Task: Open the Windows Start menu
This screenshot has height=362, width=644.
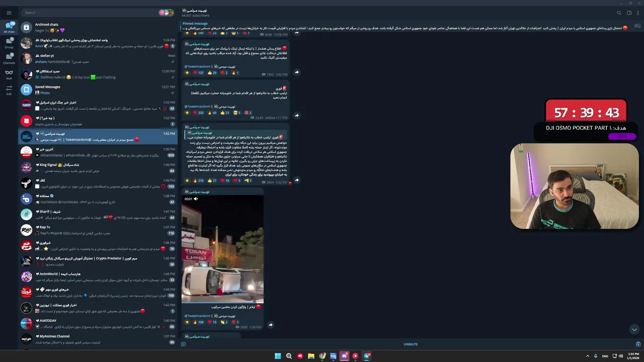Action: coord(278,356)
